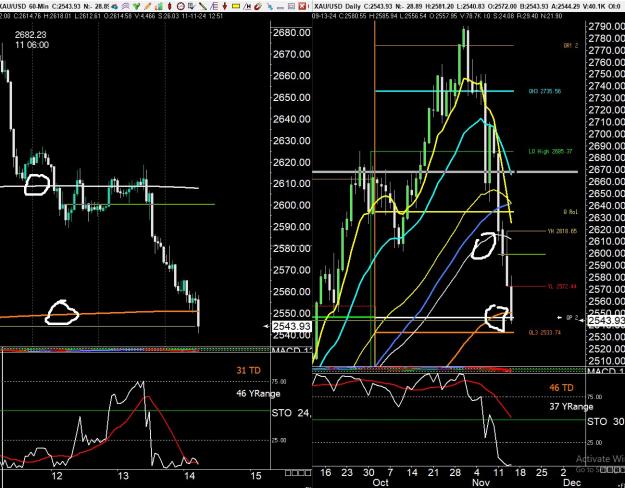
Task: Click the green heart-shaped toolbar icon
Action: coord(136,6)
